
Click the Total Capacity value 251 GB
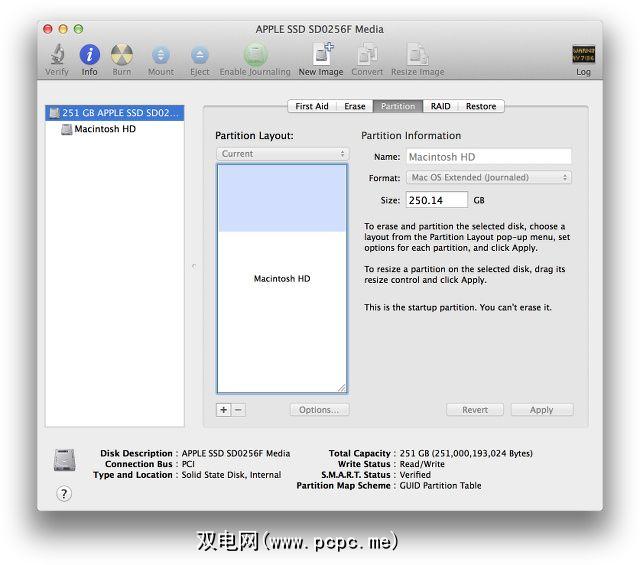466,453
